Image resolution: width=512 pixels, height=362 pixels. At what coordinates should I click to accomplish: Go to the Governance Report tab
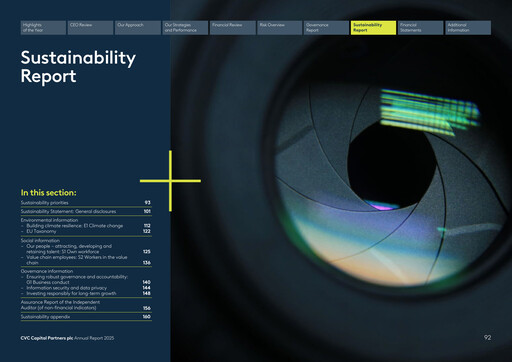click(x=327, y=28)
